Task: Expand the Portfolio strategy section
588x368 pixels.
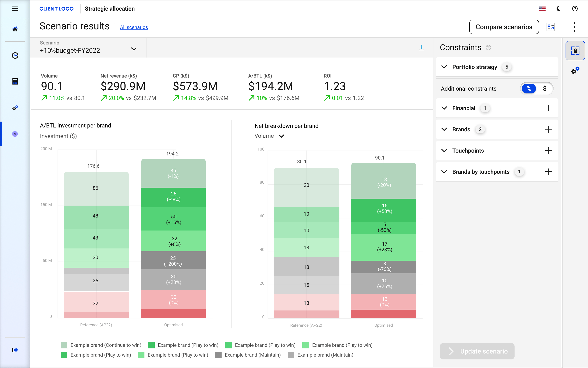Action: pyautogui.click(x=444, y=67)
